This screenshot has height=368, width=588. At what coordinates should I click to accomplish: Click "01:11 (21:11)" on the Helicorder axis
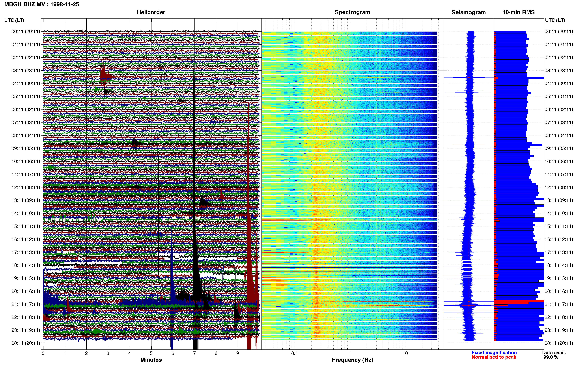[26, 44]
